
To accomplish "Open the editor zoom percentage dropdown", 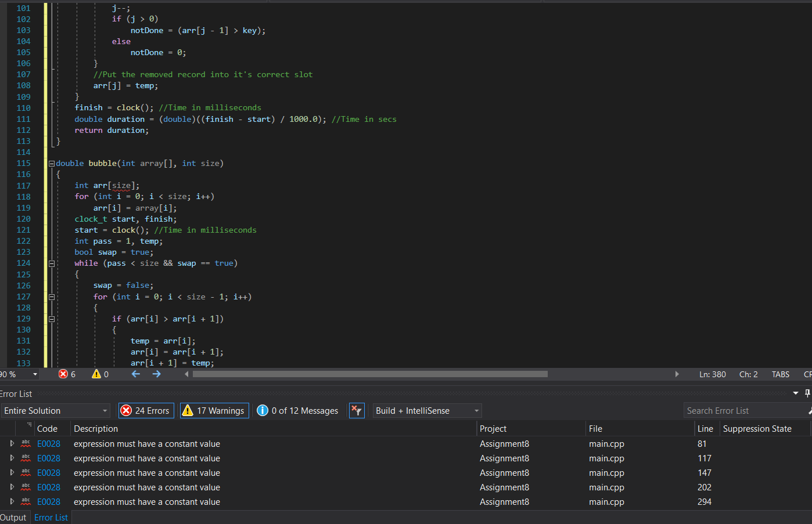I will click(35, 374).
